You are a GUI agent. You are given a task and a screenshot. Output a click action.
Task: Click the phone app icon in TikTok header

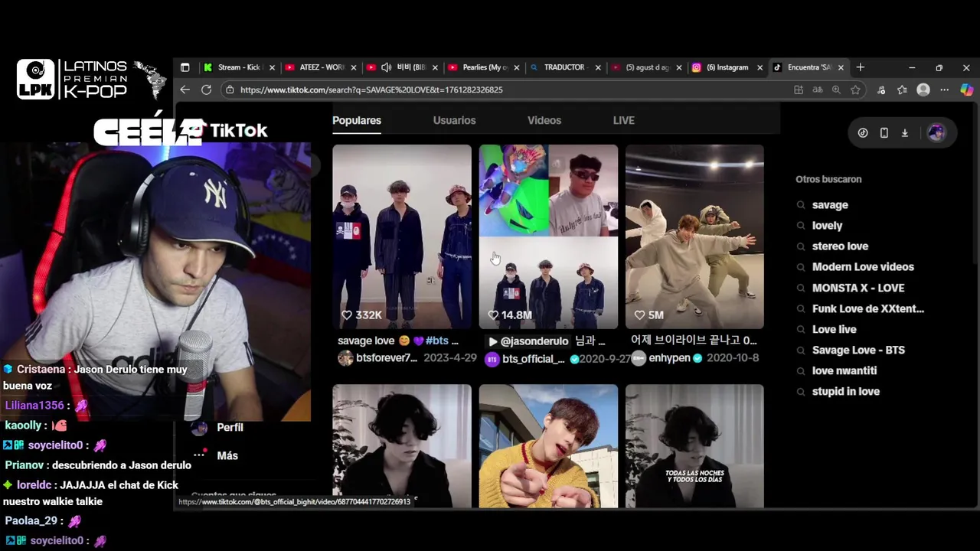pyautogui.click(x=884, y=132)
